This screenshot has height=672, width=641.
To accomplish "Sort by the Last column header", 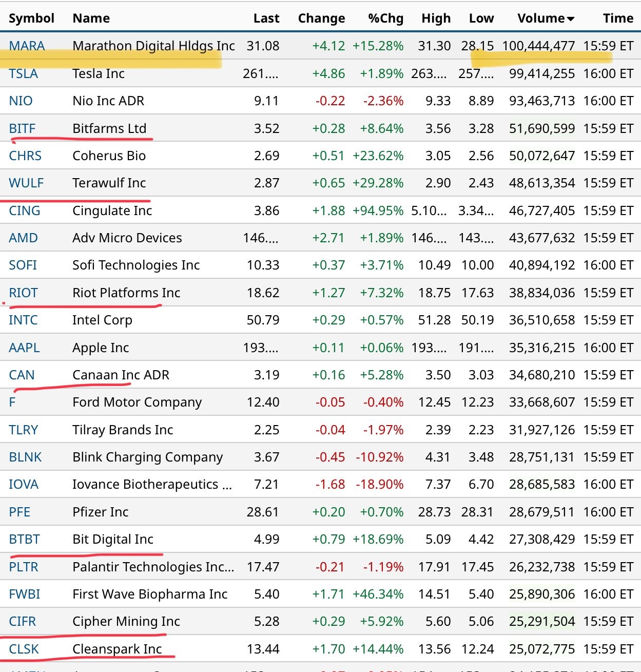I will tap(266, 18).
